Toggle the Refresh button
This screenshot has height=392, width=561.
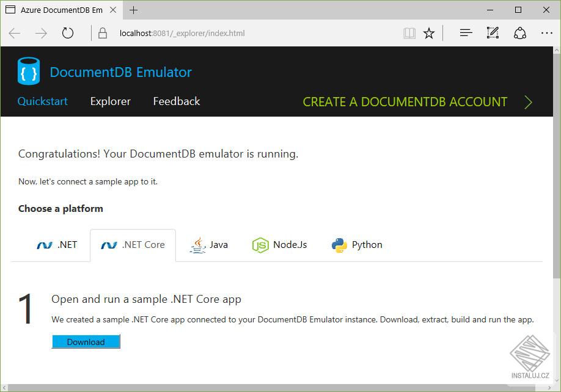[x=67, y=32]
